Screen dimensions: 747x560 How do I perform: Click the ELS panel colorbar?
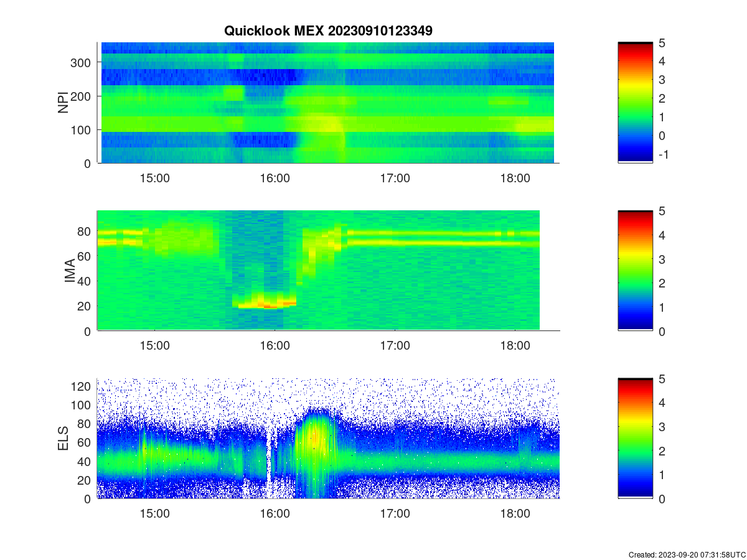(636, 438)
